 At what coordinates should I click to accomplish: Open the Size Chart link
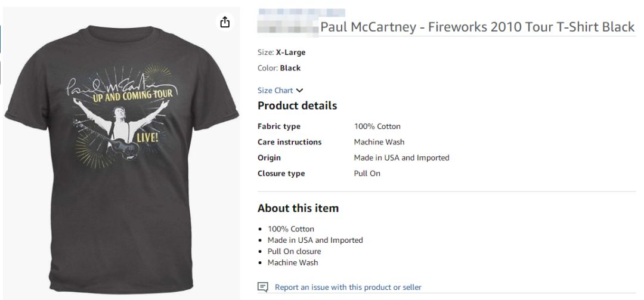pos(275,91)
